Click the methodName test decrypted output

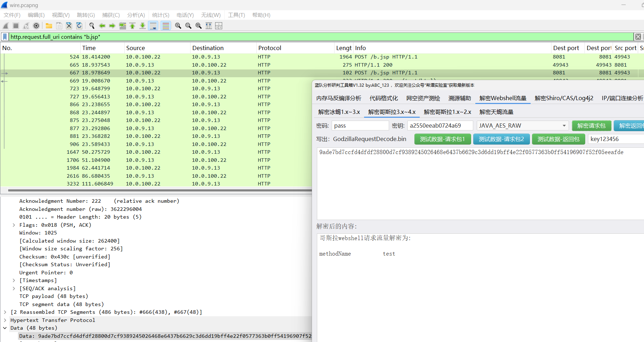click(357, 254)
